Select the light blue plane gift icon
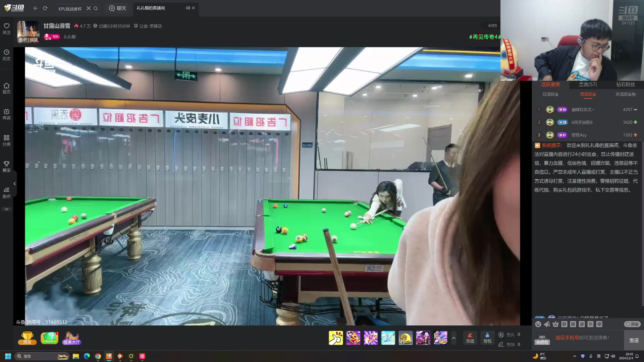The height and width of the screenshot is (362, 644). (388, 338)
